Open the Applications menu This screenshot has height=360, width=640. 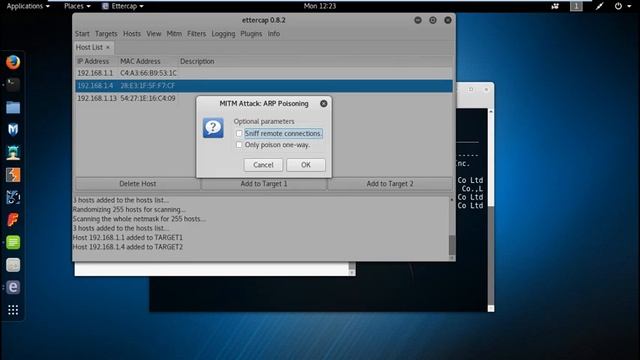[x=28, y=6]
